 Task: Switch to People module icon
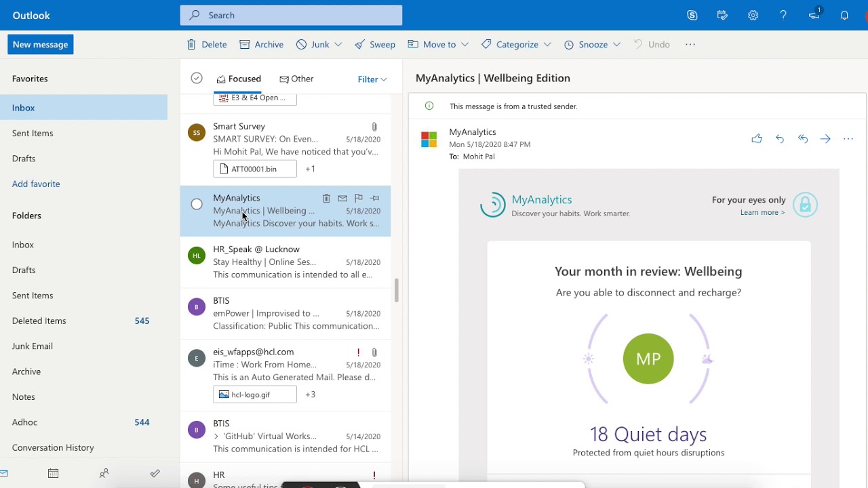coord(104,473)
